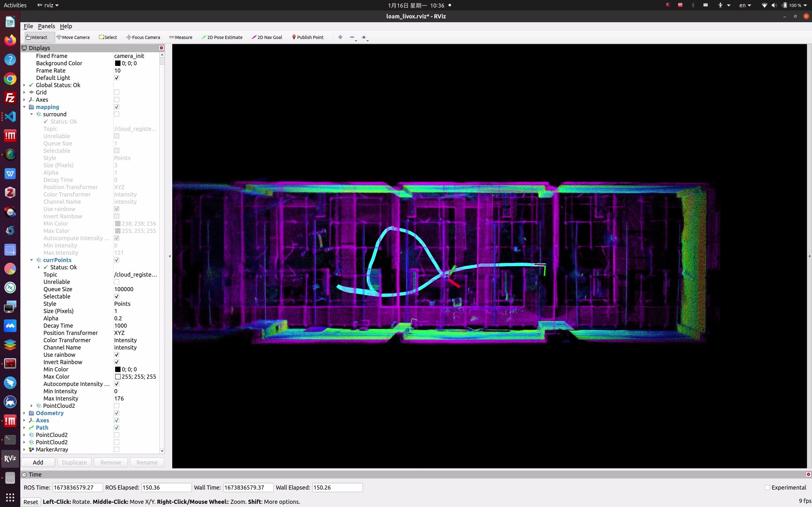
Task: Pick the 2D Nav Goal tool
Action: pyautogui.click(x=267, y=37)
